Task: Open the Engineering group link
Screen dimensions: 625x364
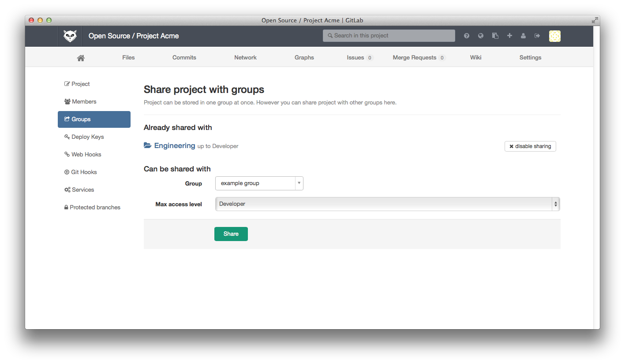Action: (175, 145)
